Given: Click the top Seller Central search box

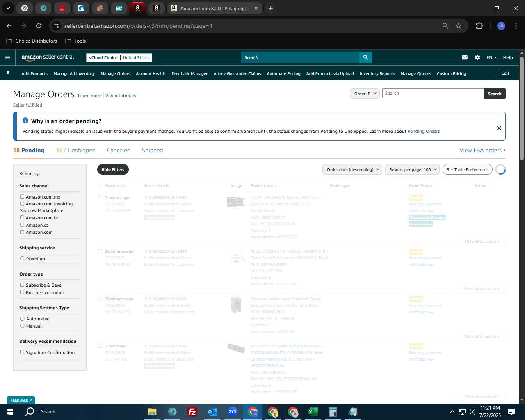Looking at the screenshot, I should click(x=300, y=57).
